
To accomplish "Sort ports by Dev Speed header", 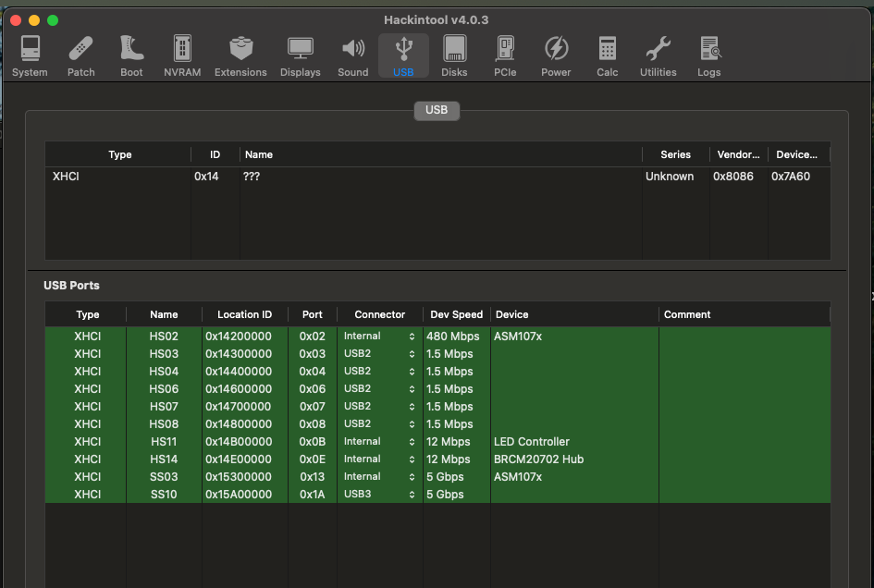I will [457, 314].
